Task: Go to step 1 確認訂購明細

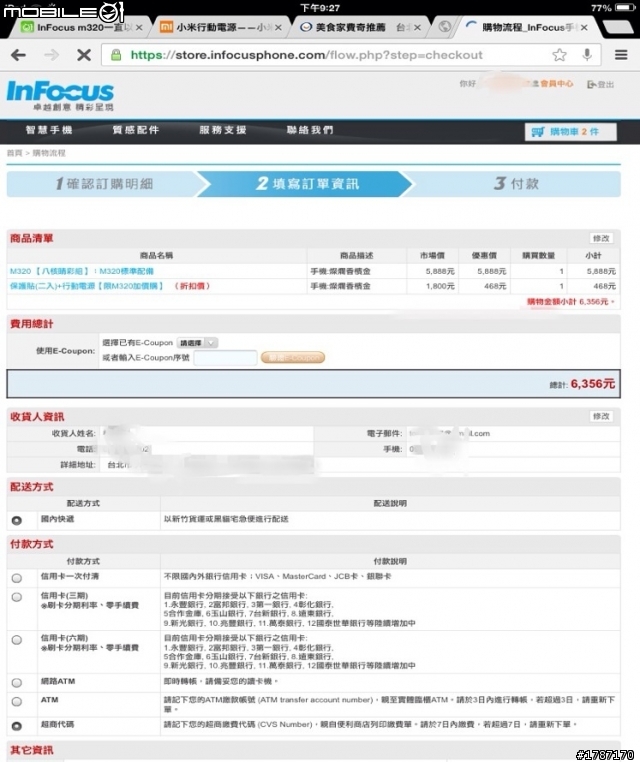Action: 104,183
